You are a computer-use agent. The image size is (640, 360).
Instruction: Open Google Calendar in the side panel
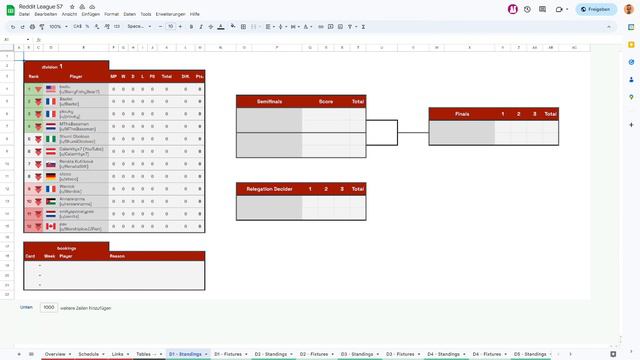(x=631, y=27)
